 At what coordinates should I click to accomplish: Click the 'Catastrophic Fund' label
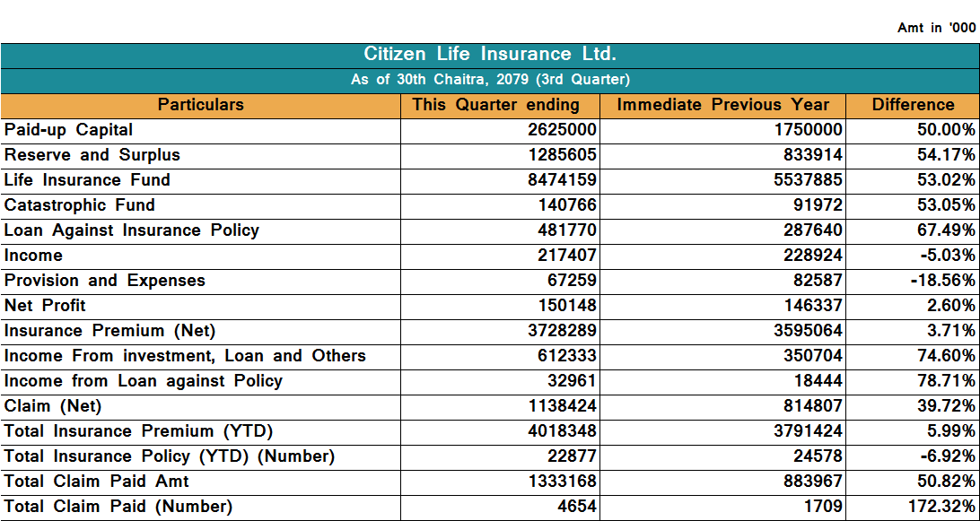79,204
